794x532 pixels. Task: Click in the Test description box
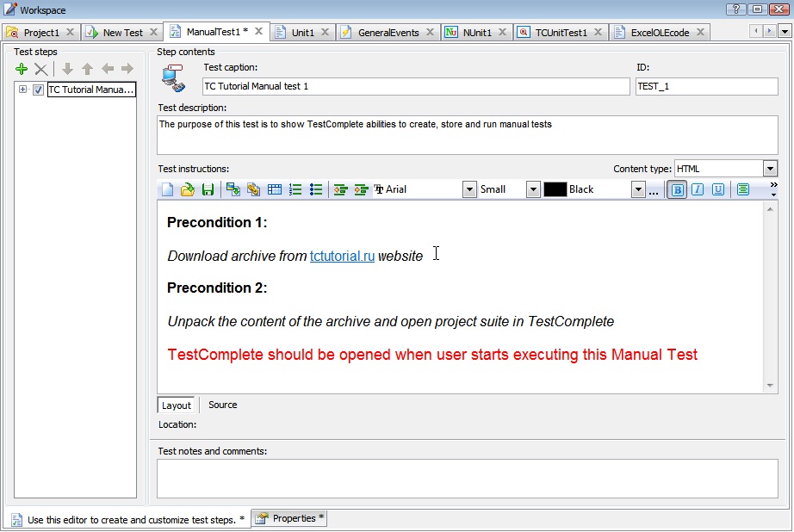tap(467, 135)
